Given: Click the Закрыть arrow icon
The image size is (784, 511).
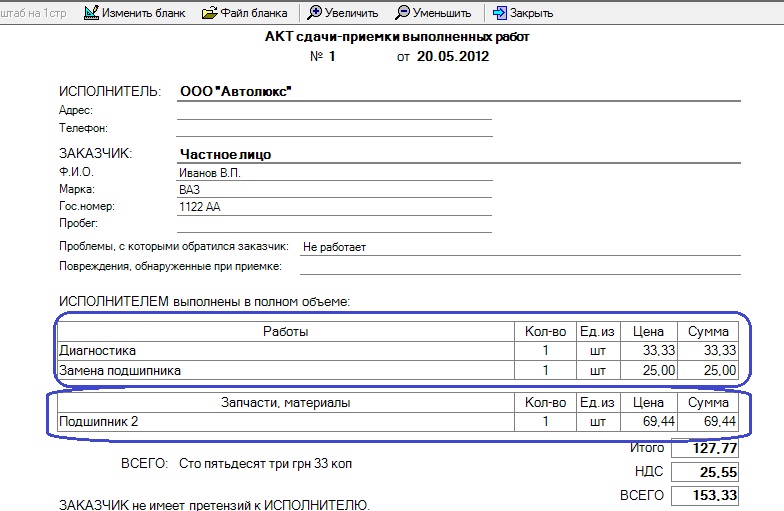Looking at the screenshot, I should (500, 12).
